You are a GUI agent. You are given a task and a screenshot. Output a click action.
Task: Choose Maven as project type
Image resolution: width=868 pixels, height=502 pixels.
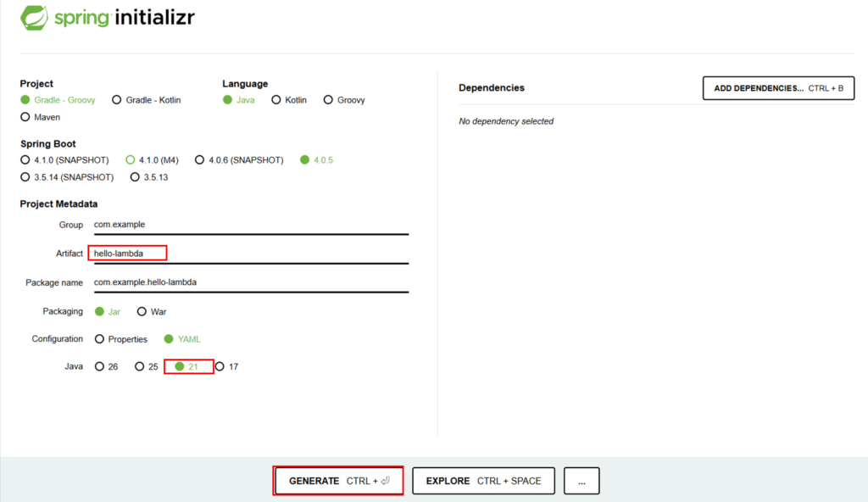pyautogui.click(x=25, y=117)
